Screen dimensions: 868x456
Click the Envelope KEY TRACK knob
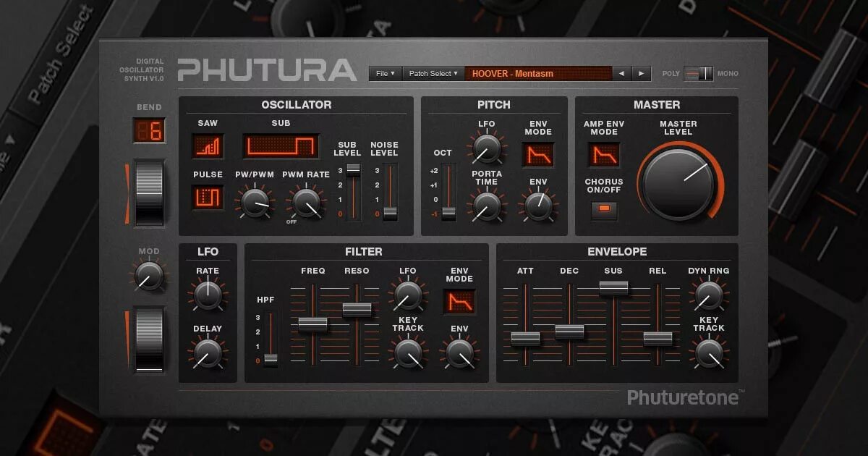709,353
